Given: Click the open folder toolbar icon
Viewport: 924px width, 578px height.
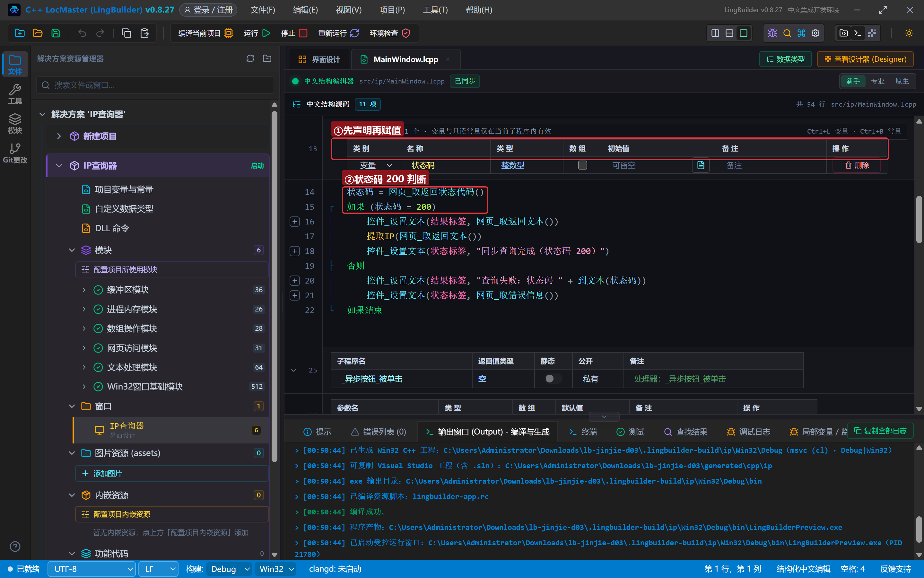Looking at the screenshot, I should (38, 33).
